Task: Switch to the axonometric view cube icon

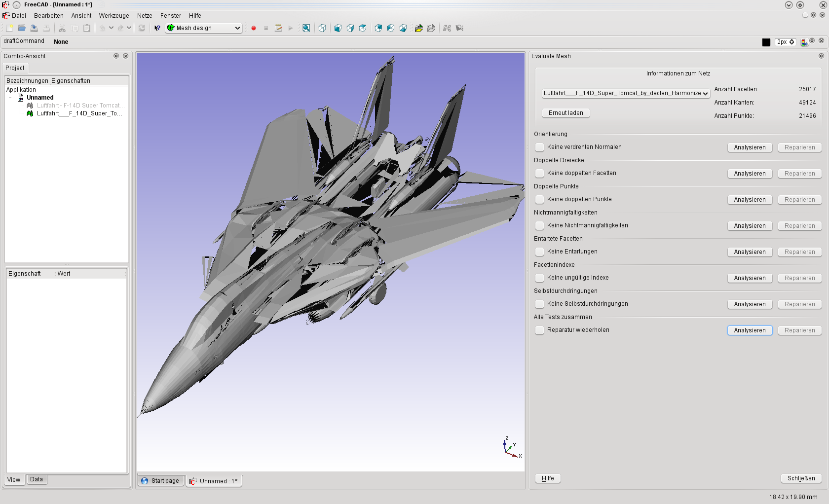Action: (322, 28)
